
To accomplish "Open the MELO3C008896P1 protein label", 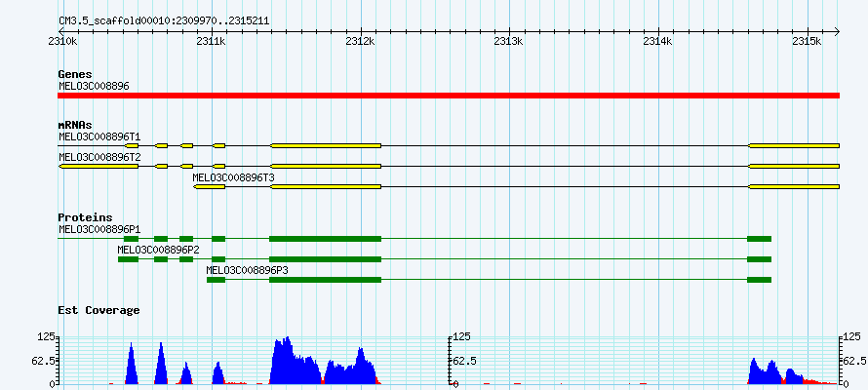I will pos(99,228).
